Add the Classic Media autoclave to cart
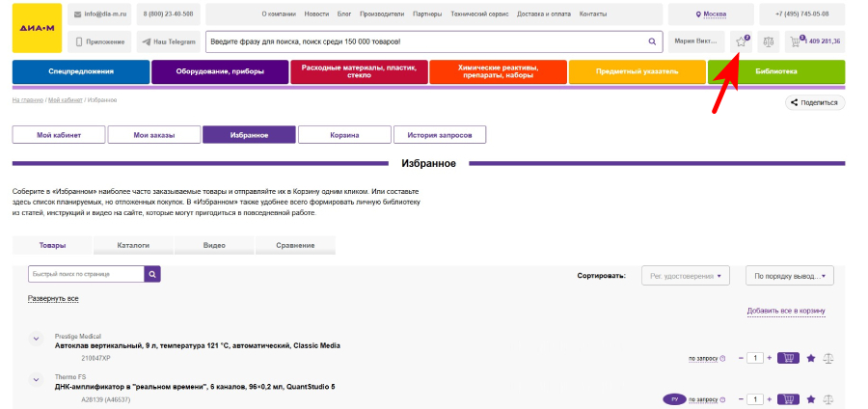 click(788, 358)
